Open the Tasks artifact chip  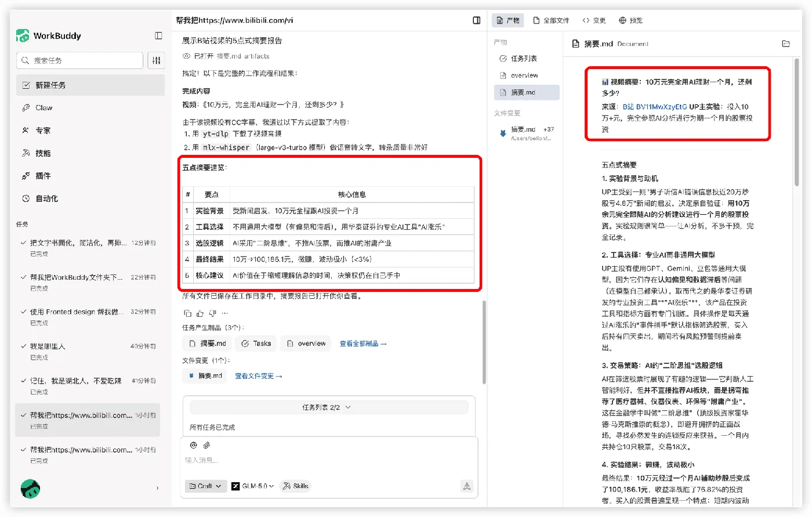256,344
